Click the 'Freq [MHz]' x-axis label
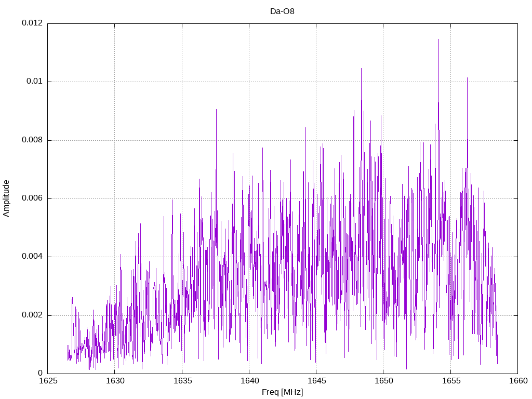532x399 pixels. [282, 392]
